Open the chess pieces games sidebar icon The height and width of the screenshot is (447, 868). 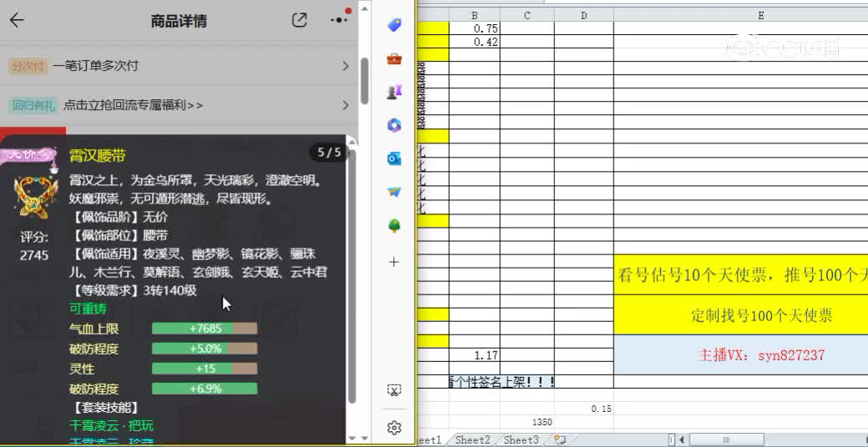tap(394, 93)
